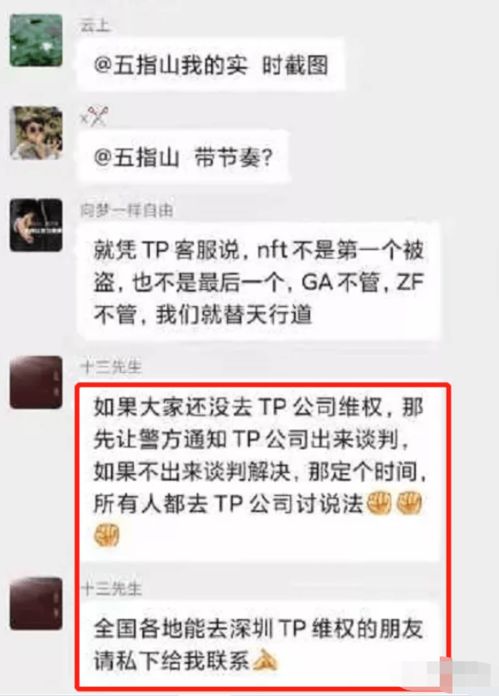Click the 云上 username label
The height and width of the screenshot is (696, 499).
point(95,26)
